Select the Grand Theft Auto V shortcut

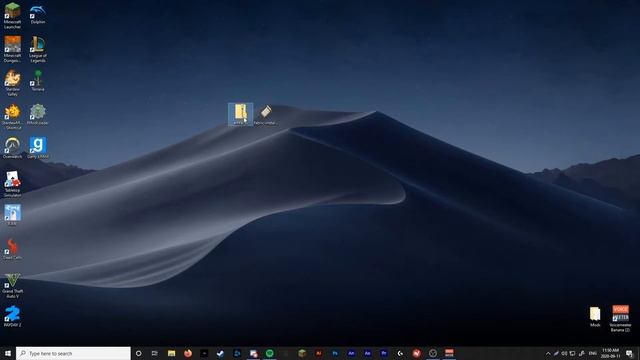[12, 285]
